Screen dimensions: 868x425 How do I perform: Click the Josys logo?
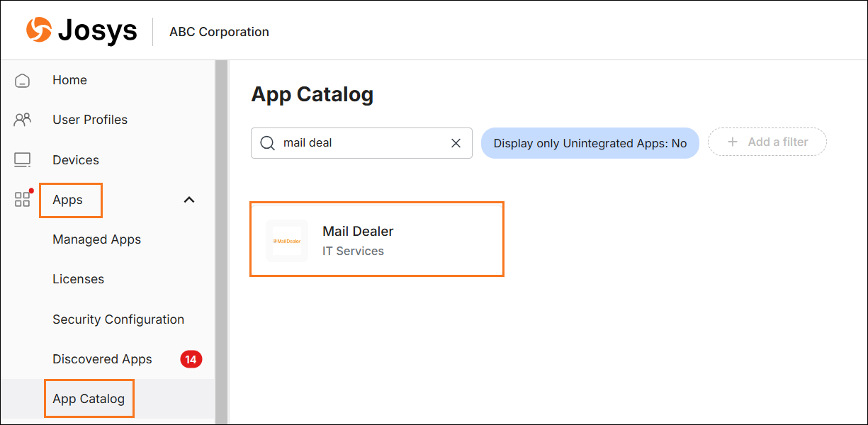click(81, 31)
